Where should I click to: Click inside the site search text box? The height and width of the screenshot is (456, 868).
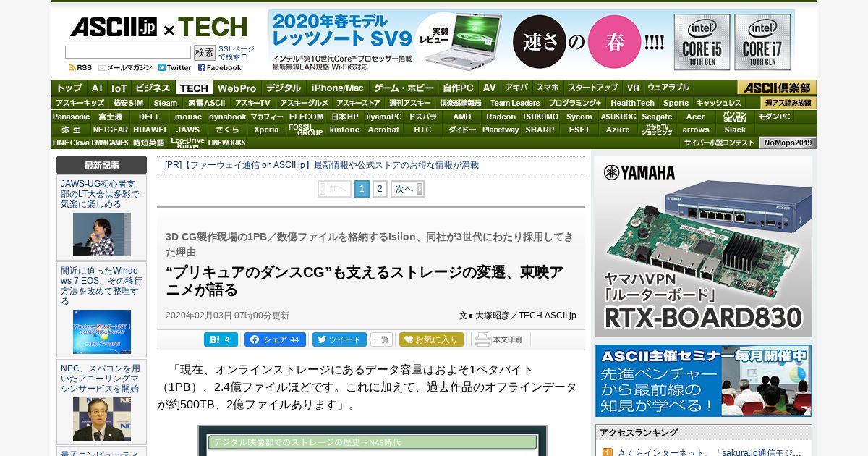click(x=128, y=52)
